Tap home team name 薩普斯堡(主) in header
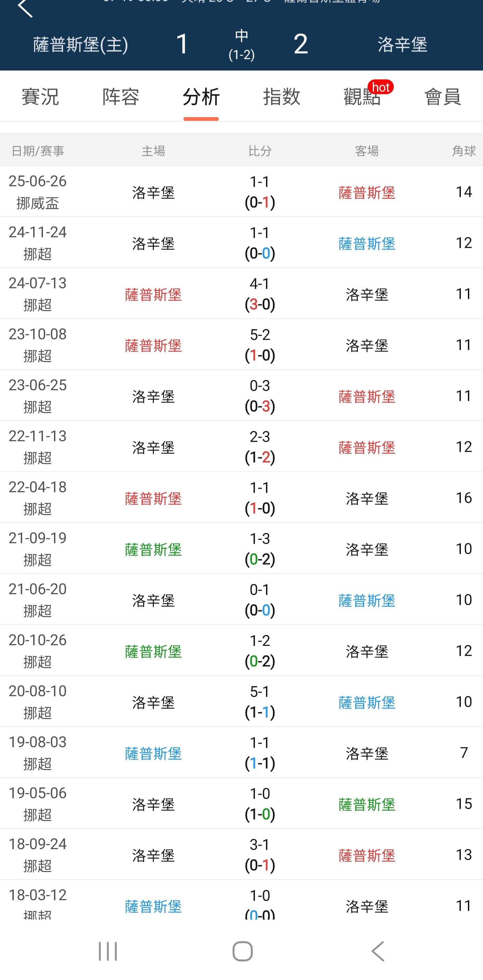This screenshot has width=483, height=980. click(x=80, y=45)
